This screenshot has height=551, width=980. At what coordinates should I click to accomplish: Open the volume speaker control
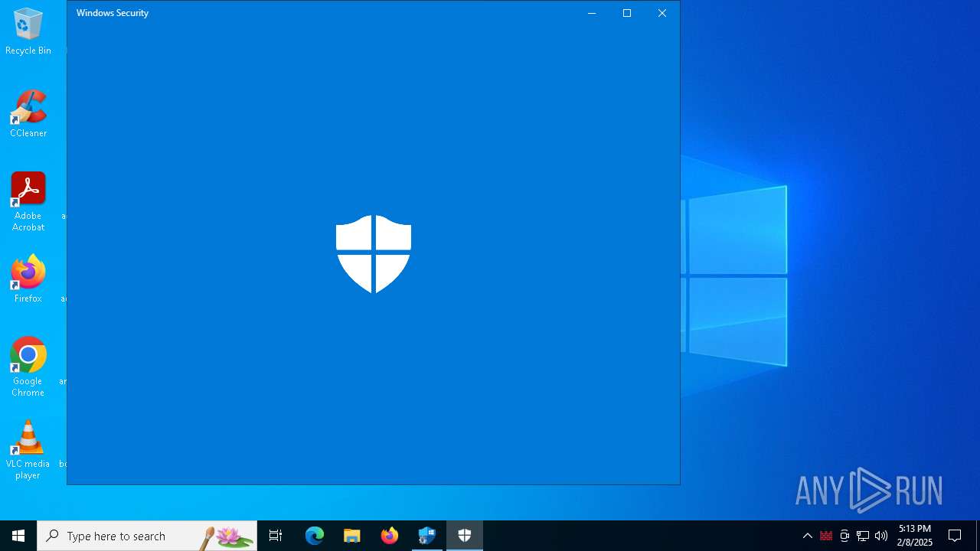click(x=881, y=536)
